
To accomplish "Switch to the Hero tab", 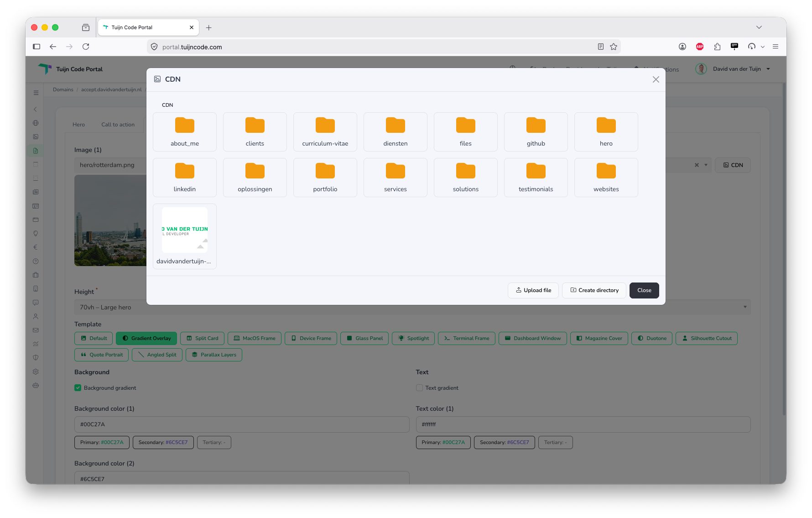I will click(78, 125).
